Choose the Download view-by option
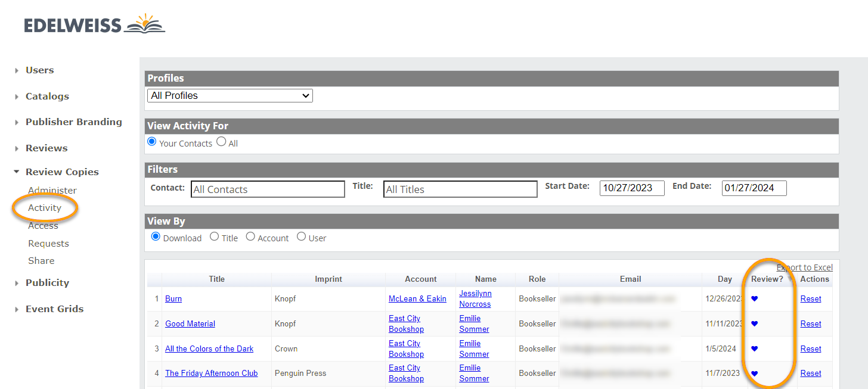Viewport: 868px width, 389px height. tap(156, 237)
